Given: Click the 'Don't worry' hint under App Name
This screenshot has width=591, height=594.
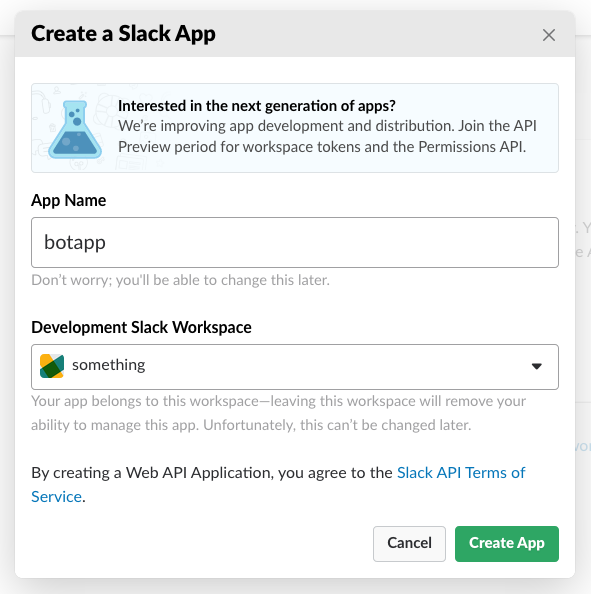Looking at the screenshot, I should coord(180,280).
